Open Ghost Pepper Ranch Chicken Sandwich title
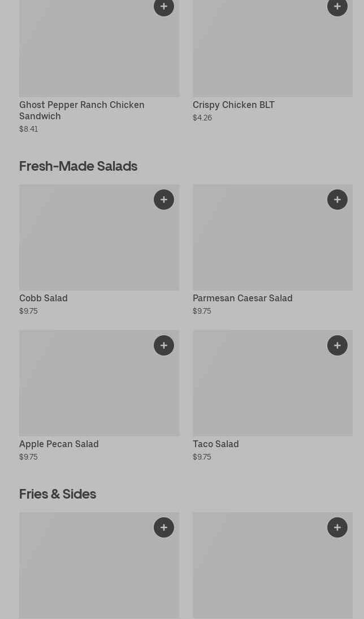Viewport: 364px width, 619px height. coord(82,110)
